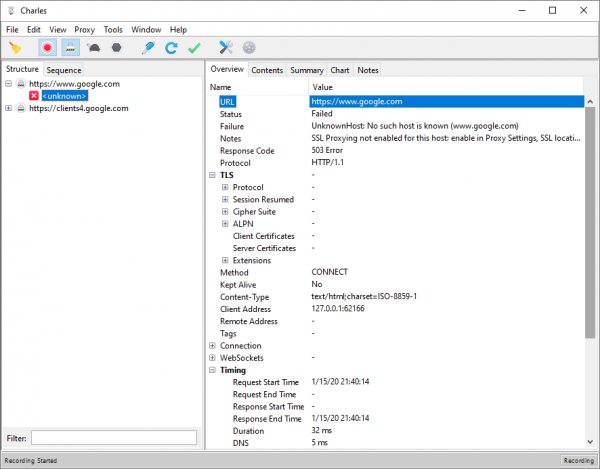Click the Compose pen icon
The image size is (600, 469).
coord(148,48)
